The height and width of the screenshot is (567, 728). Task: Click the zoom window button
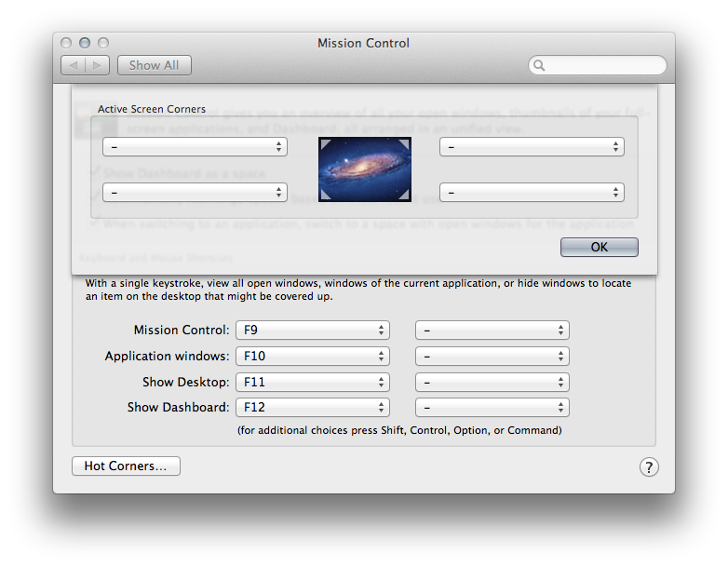coord(103,43)
